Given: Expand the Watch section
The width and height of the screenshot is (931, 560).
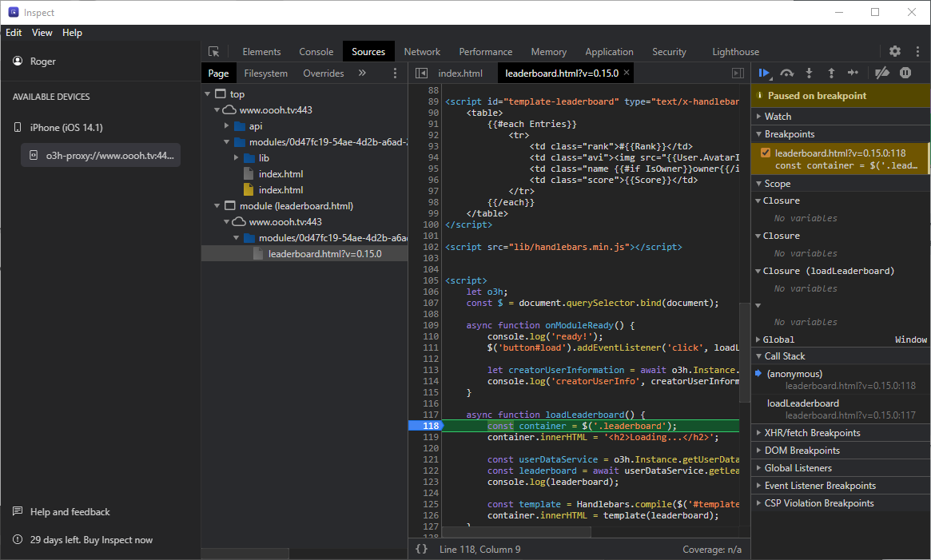Looking at the screenshot, I should pyautogui.click(x=778, y=117).
